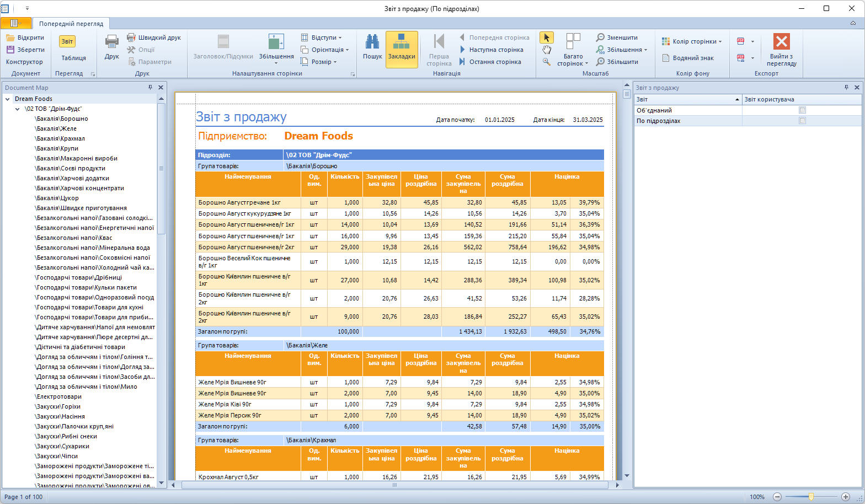Open Багато сторінок multi-page layout

click(573, 49)
